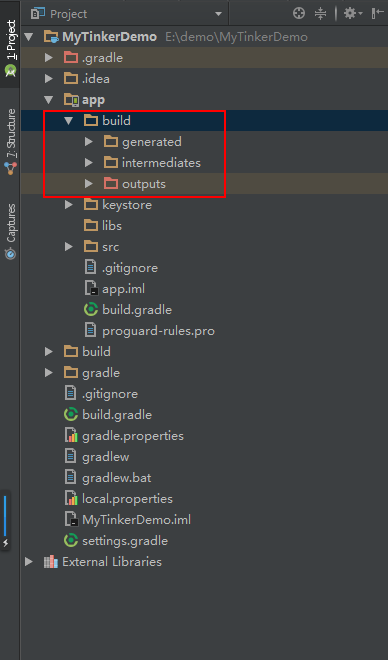388x660 pixels.
Task: Select app.iml file
Action: tap(123, 289)
